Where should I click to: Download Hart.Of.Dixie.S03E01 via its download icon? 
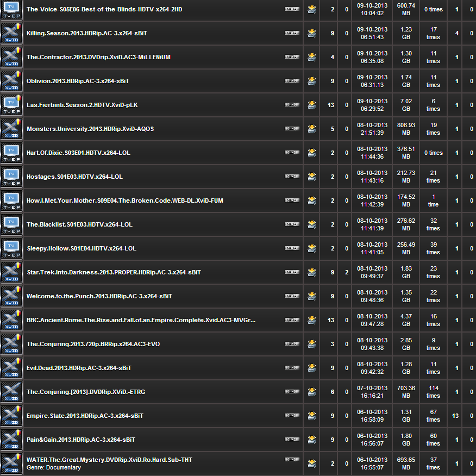[x=311, y=153]
